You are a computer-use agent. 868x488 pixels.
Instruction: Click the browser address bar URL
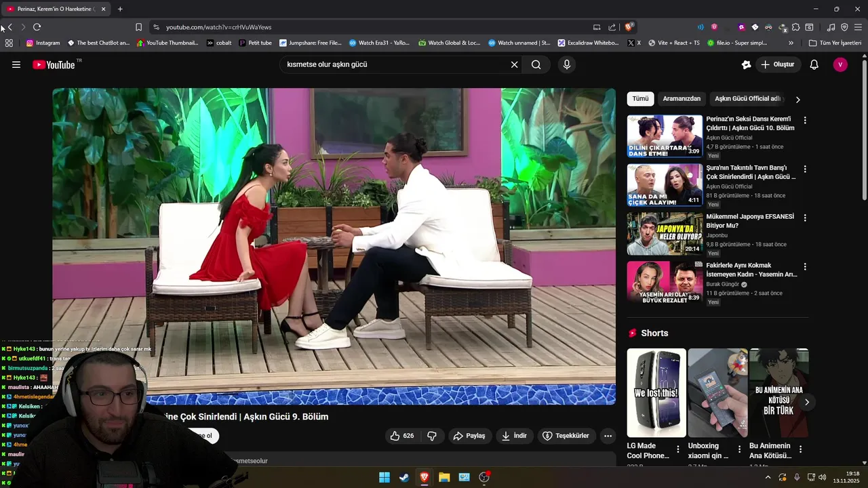point(219,27)
